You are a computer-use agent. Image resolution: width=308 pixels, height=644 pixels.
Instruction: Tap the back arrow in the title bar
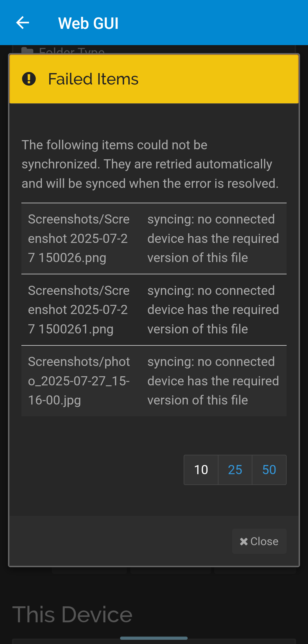click(x=23, y=23)
